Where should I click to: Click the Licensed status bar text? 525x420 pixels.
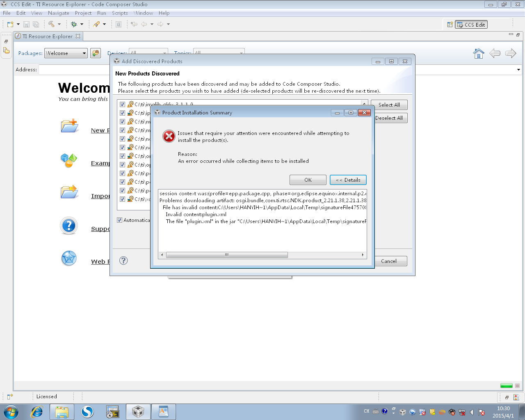(47, 397)
